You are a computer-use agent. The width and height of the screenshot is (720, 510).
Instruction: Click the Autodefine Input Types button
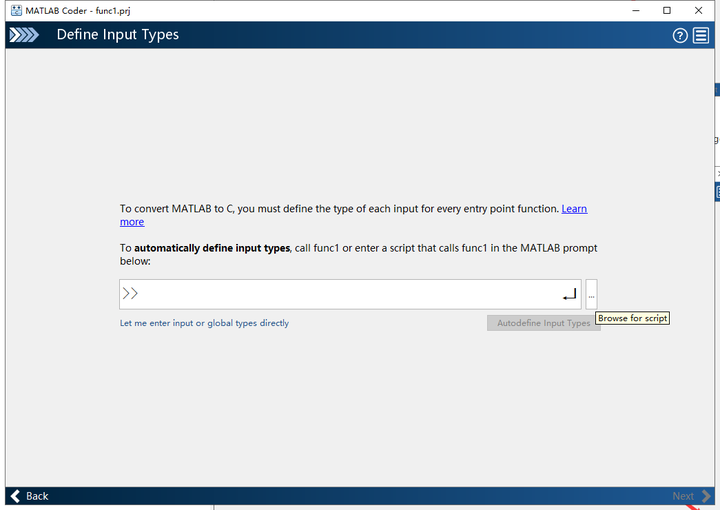tap(544, 323)
